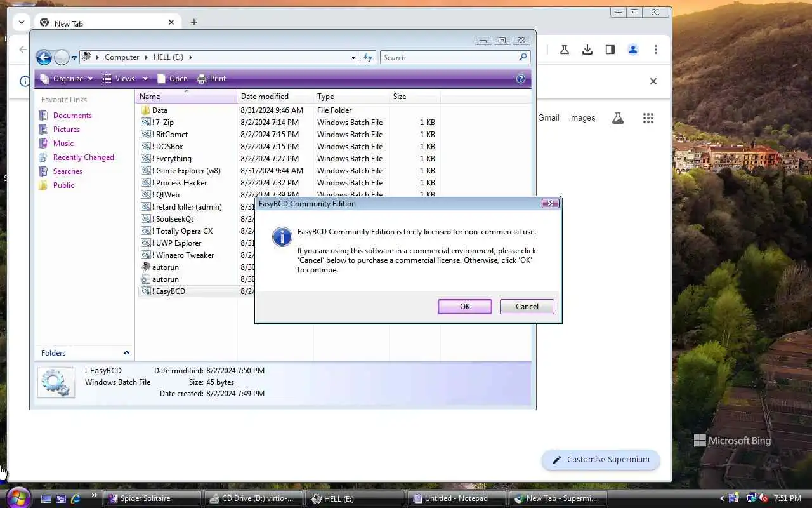
Task: Click the Explorer help question mark icon
Action: [x=521, y=79]
